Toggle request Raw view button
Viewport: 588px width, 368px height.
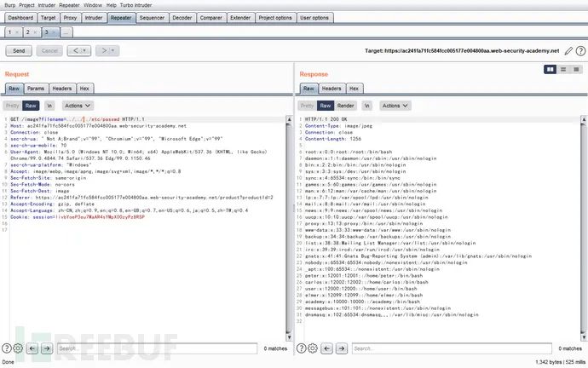(31, 106)
